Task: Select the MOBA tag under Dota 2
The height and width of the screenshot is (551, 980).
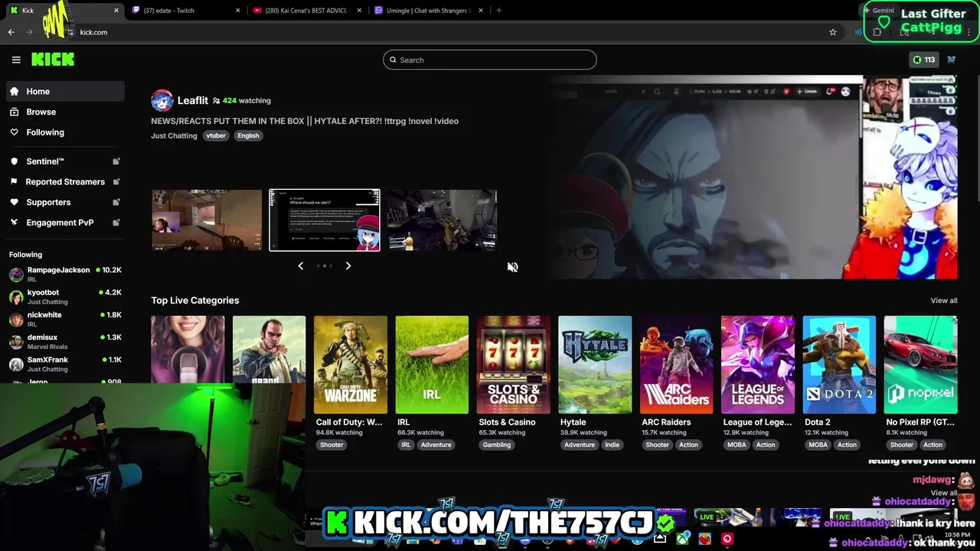Action: (818, 445)
